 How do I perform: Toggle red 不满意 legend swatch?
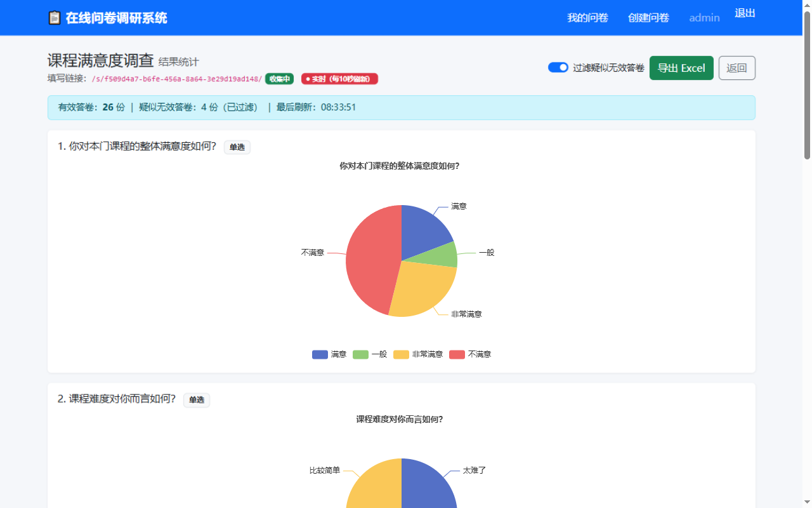[x=457, y=354]
